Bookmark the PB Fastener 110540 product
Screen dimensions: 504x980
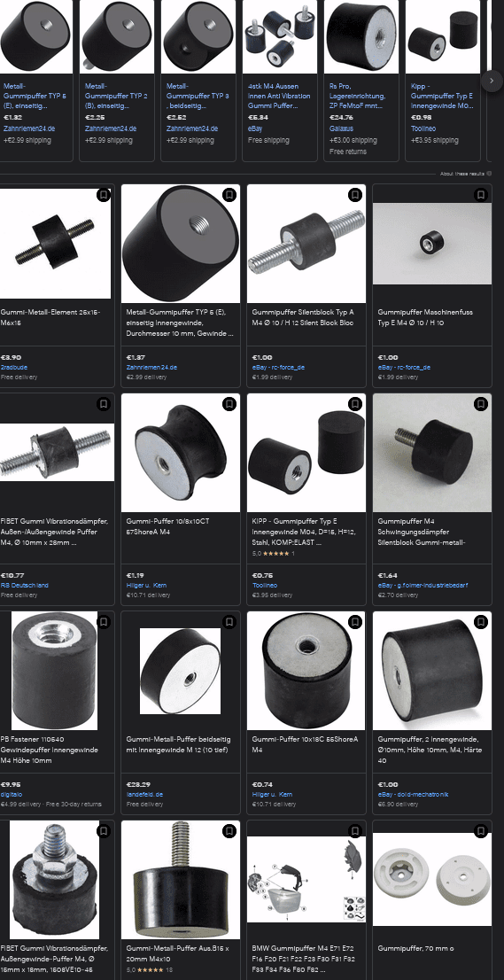[104, 622]
